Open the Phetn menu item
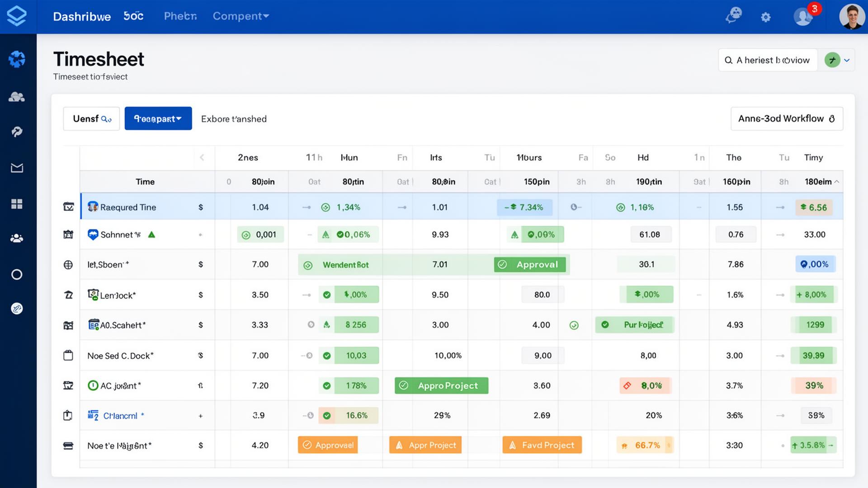The width and height of the screenshot is (868, 488). (180, 16)
